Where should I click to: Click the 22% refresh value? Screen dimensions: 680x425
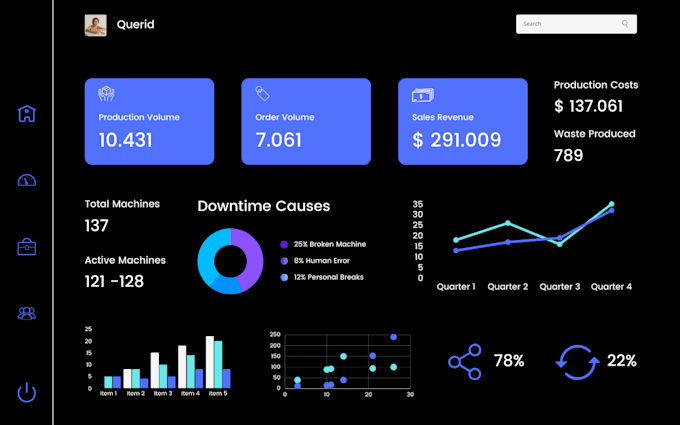(x=621, y=361)
